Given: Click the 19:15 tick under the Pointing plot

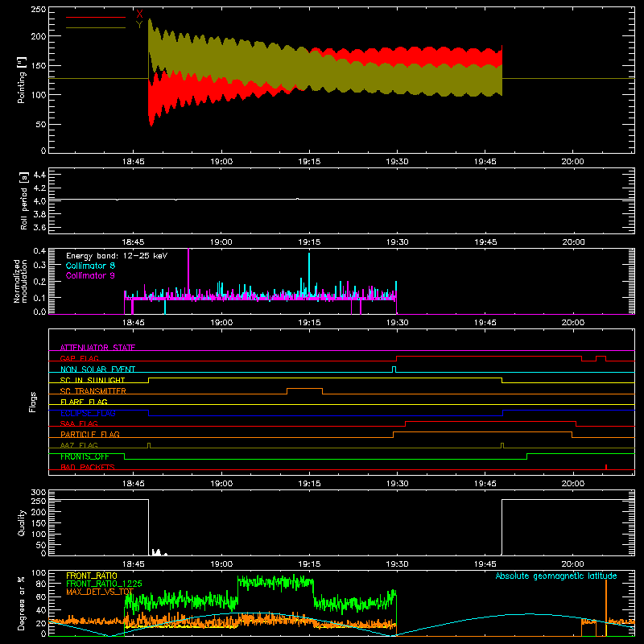Looking at the screenshot, I should 309,162.
